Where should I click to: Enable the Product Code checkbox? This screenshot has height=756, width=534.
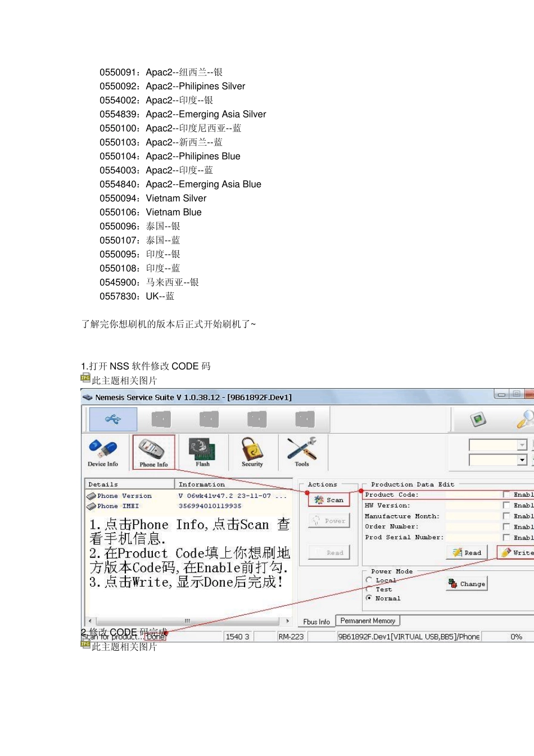pyautogui.click(x=506, y=494)
